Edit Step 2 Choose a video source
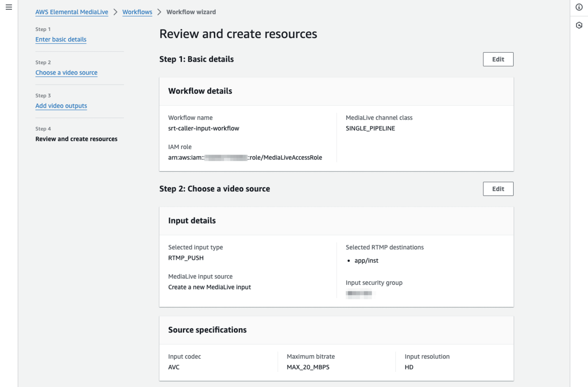588x387 pixels. [x=498, y=189]
